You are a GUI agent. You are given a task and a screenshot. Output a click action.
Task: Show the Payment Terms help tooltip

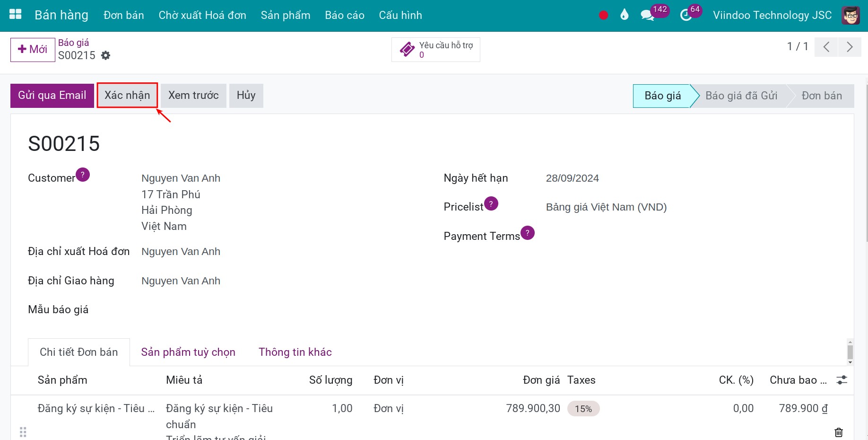pos(528,233)
